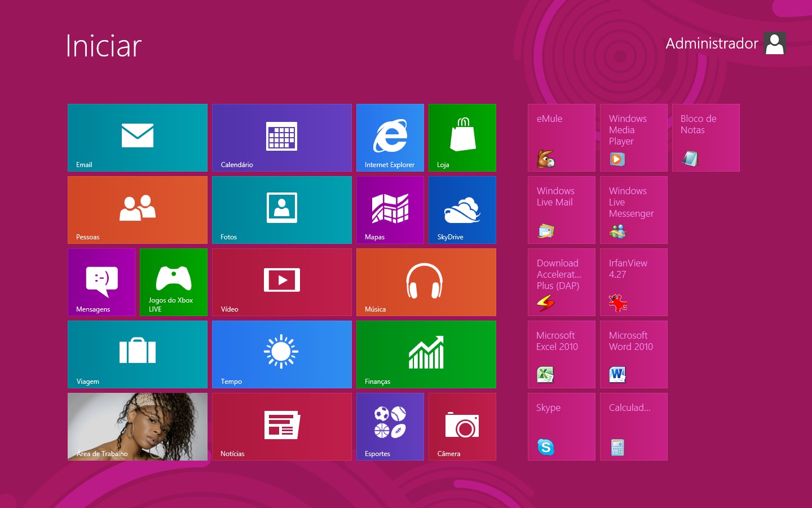Open the Email tile
The height and width of the screenshot is (508, 812).
click(x=137, y=137)
